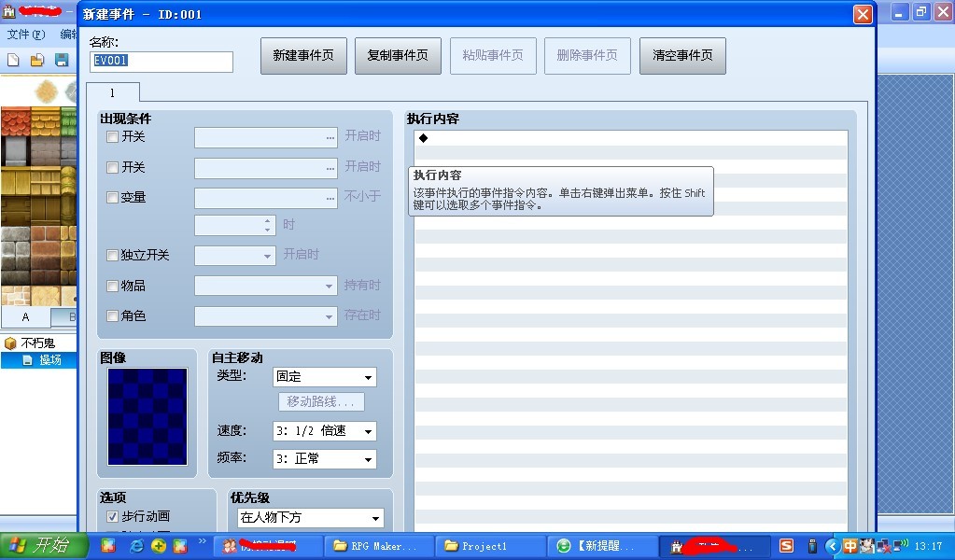Expand hidden tray icons arrow

coord(832,546)
